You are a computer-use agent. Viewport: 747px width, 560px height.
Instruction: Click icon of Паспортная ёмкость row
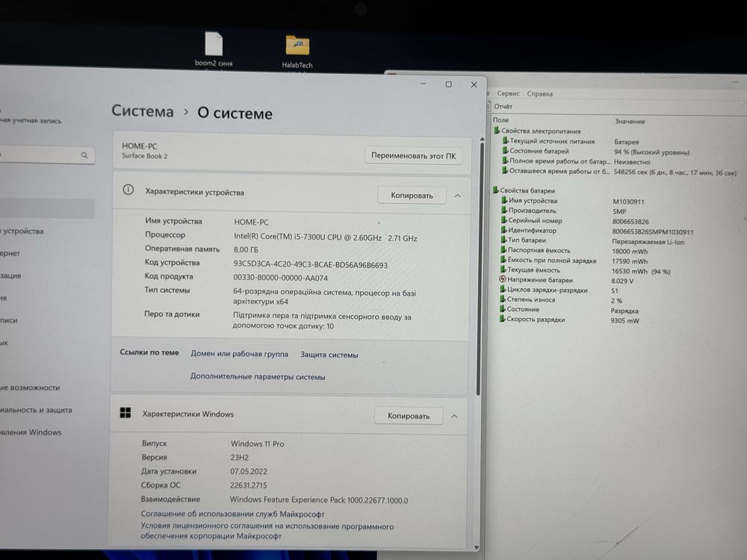(x=503, y=249)
